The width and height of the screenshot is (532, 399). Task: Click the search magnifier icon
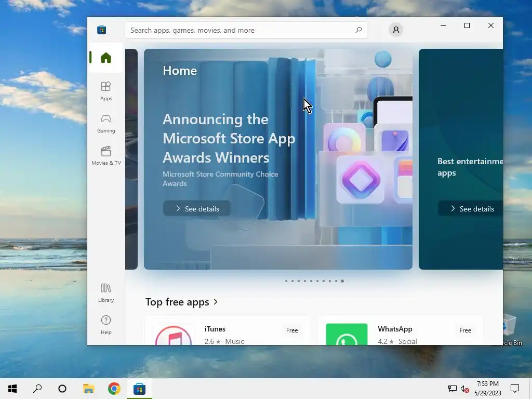(358, 30)
